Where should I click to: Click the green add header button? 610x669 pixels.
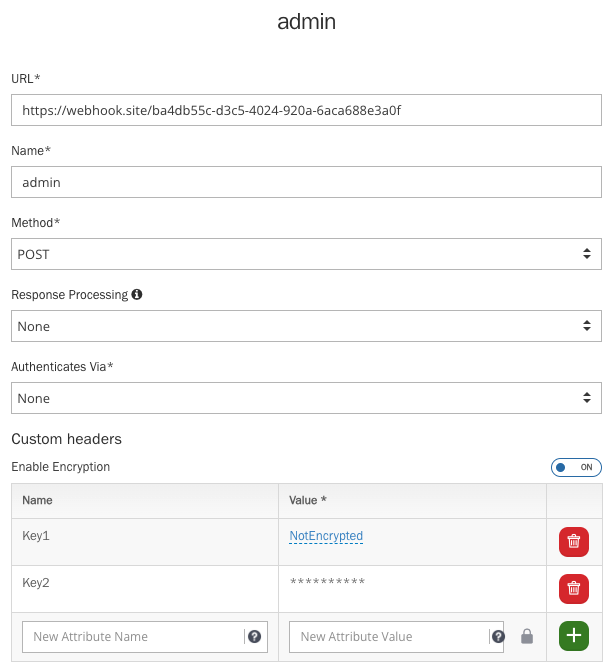(x=573, y=636)
